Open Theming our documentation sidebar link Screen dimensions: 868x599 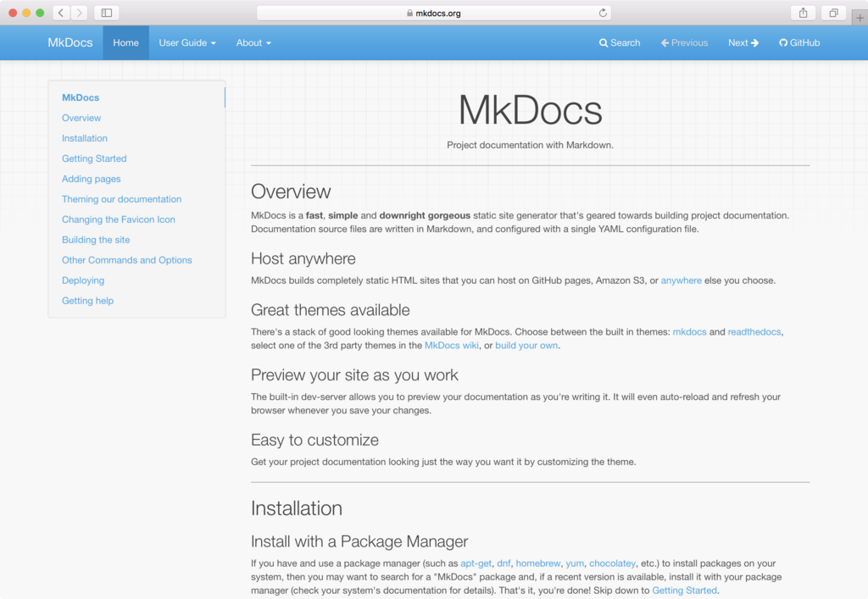click(122, 199)
